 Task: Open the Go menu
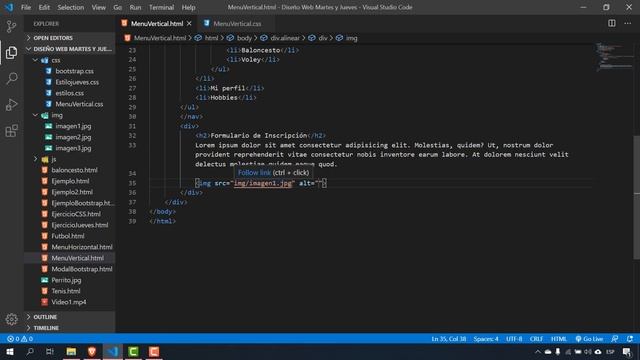point(118,7)
